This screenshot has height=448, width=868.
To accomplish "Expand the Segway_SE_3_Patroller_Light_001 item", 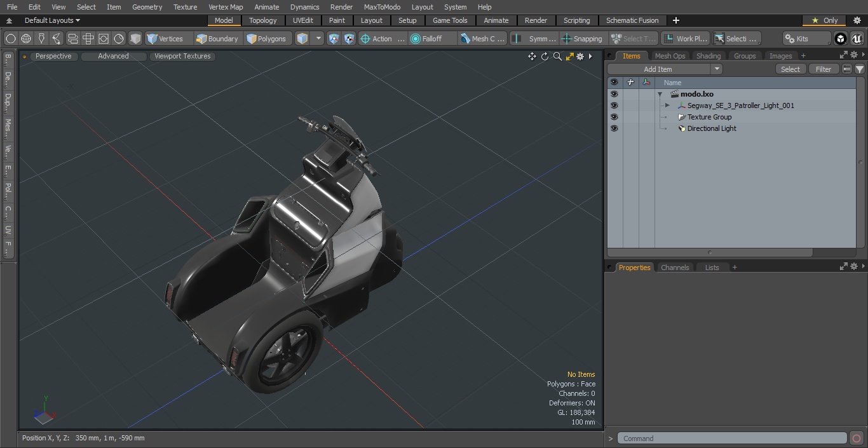I will click(x=667, y=105).
